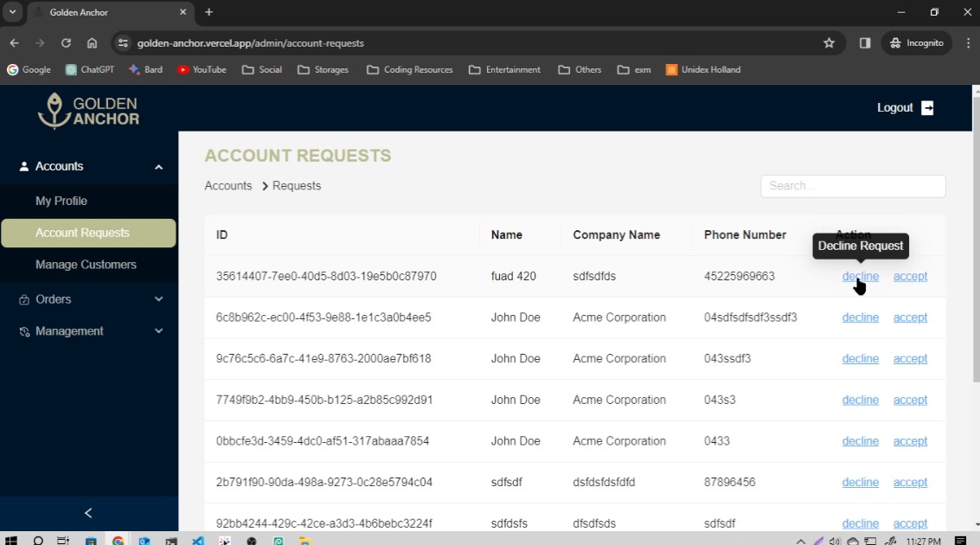The image size is (980, 545).
Task: Open Chrome from the taskbar
Action: point(118,540)
